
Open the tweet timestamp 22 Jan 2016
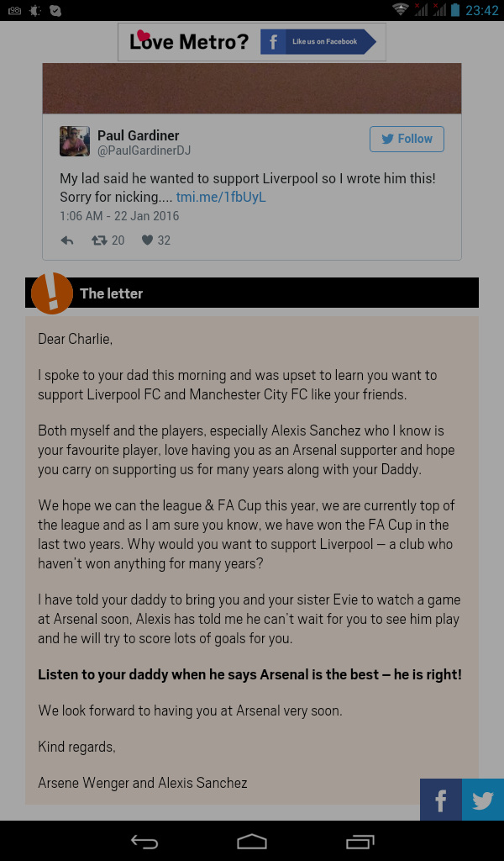coord(119,216)
